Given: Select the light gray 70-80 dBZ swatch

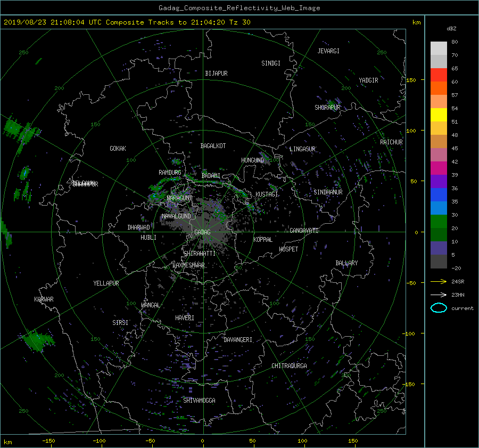Looking at the screenshot, I should [x=439, y=48].
